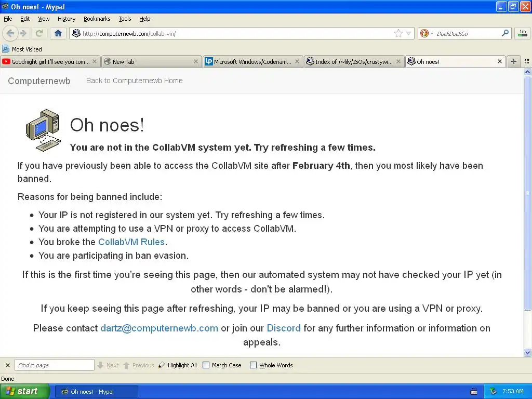Open the address bar history dropdown arrow

click(409, 33)
